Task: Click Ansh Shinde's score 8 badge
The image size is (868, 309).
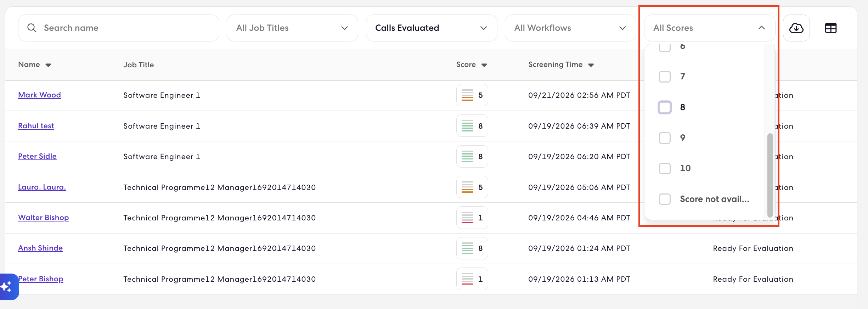Action: pos(472,248)
